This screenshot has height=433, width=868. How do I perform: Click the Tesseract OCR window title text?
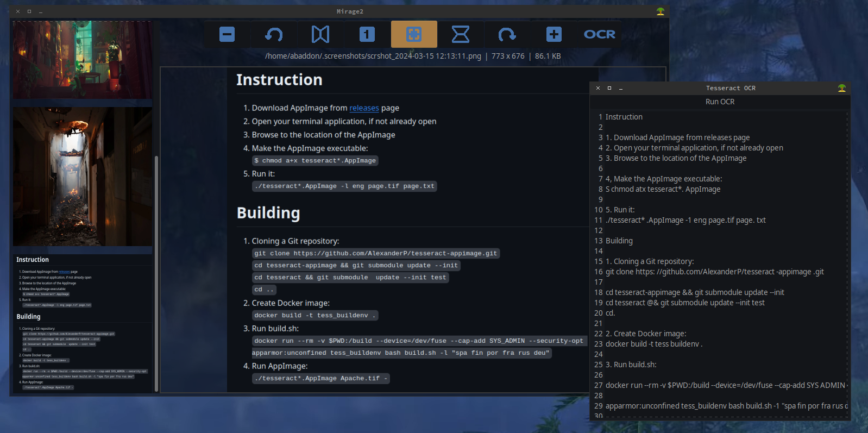point(731,88)
